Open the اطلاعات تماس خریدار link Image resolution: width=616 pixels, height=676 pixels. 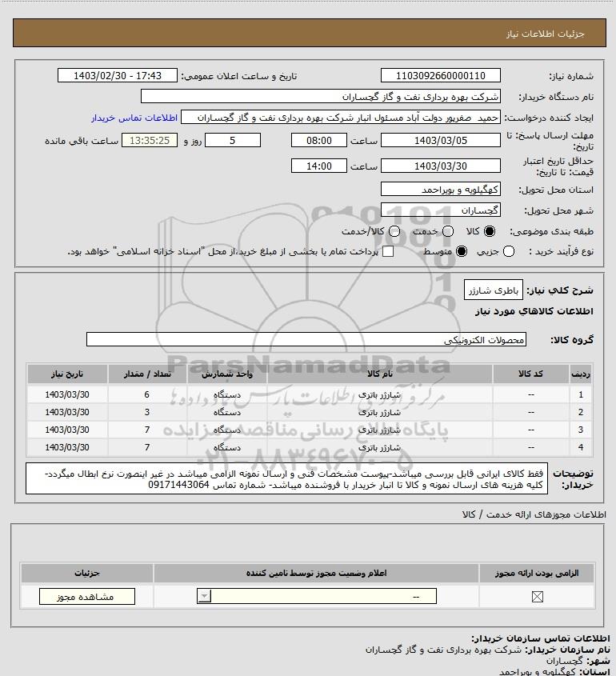click(134, 118)
